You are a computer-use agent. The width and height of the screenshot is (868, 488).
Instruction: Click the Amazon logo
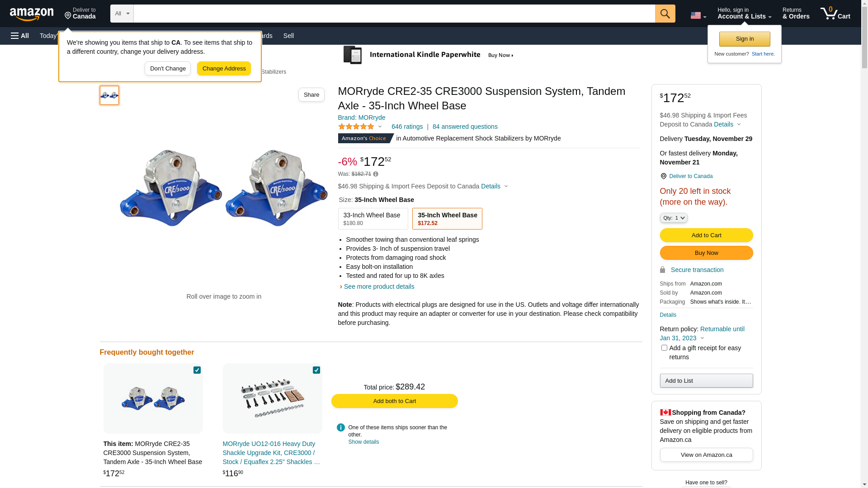(x=32, y=14)
